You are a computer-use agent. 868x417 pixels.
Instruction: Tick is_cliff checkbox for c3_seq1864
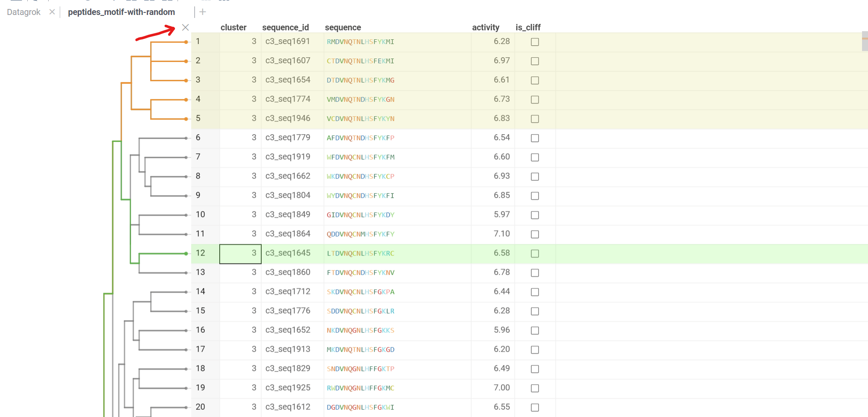tap(535, 234)
